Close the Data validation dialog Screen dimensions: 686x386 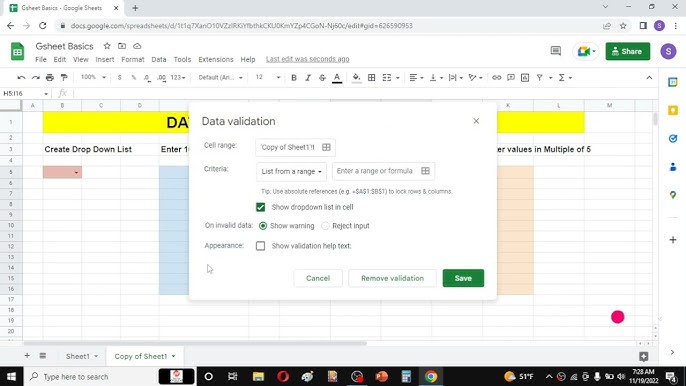(476, 121)
